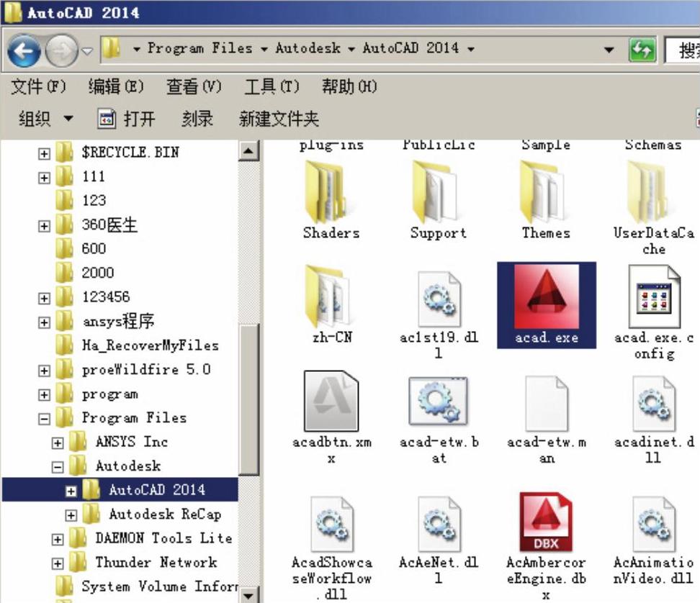Click the acad-etw.bat file icon
The image size is (700, 603).
(439, 402)
